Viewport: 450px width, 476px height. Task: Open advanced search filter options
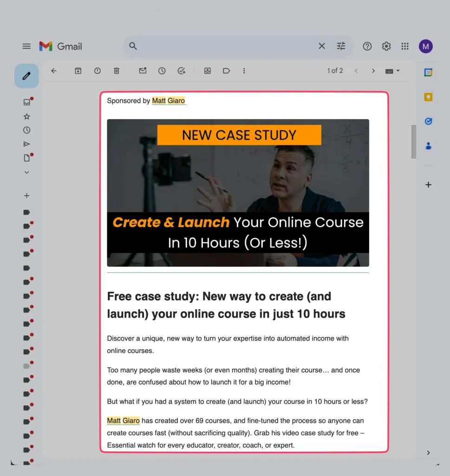click(341, 46)
